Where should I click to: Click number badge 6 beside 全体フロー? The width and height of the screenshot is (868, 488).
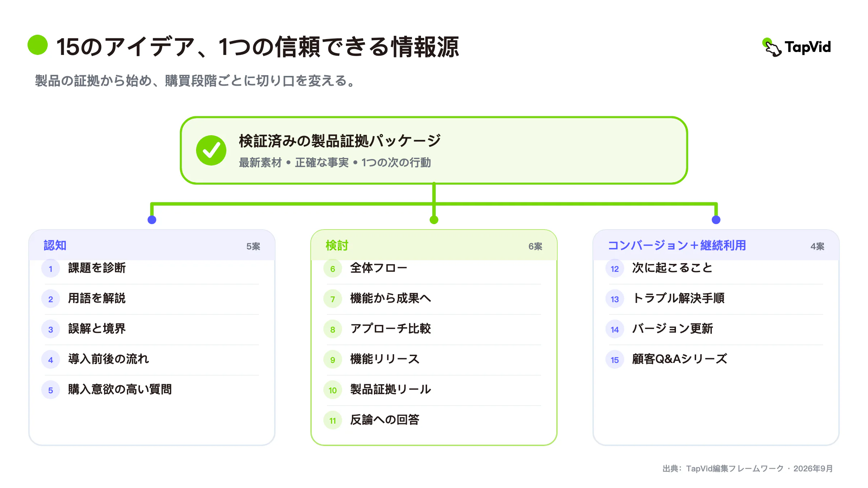click(x=333, y=269)
